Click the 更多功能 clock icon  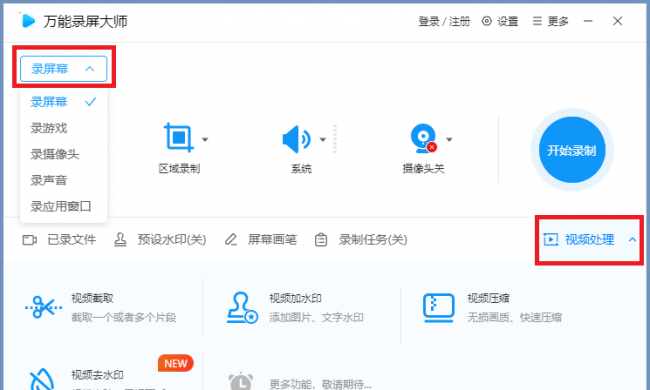[x=240, y=382]
